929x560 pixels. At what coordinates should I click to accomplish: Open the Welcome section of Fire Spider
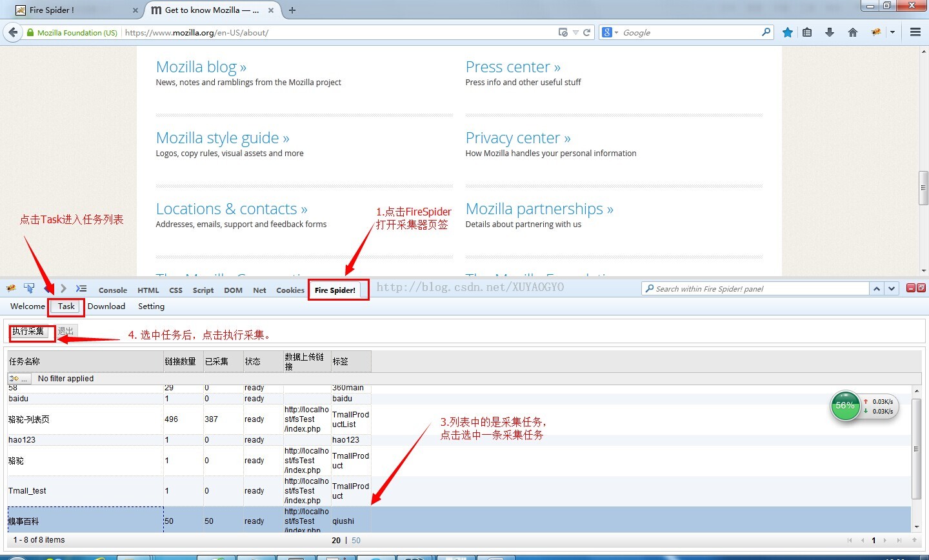(28, 306)
